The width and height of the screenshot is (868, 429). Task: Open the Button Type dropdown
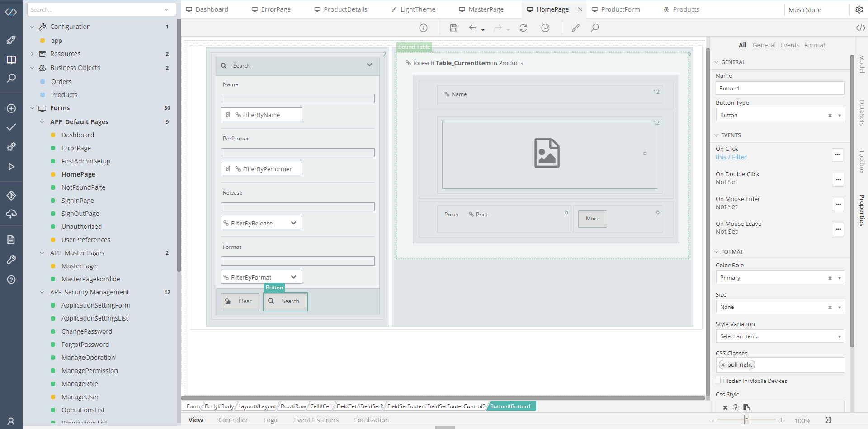click(840, 115)
